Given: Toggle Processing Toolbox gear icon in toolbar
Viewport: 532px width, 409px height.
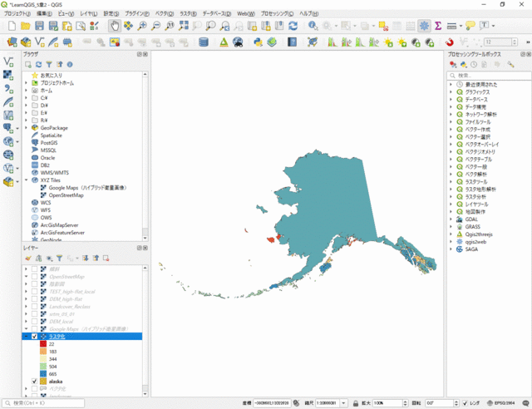Looking at the screenshot, I should [x=424, y=26].
